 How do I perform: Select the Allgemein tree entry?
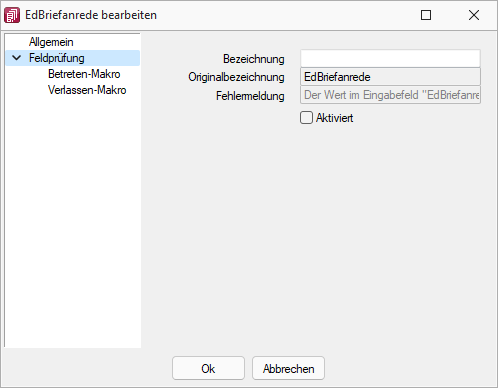[51, 42]
